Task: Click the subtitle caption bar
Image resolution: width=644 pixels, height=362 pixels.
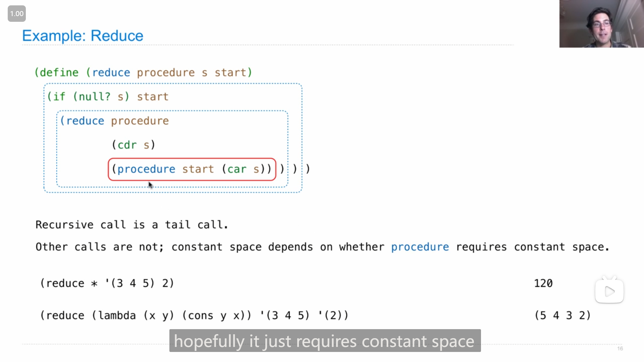Action: pyautogui.click(x=325, y=341)
